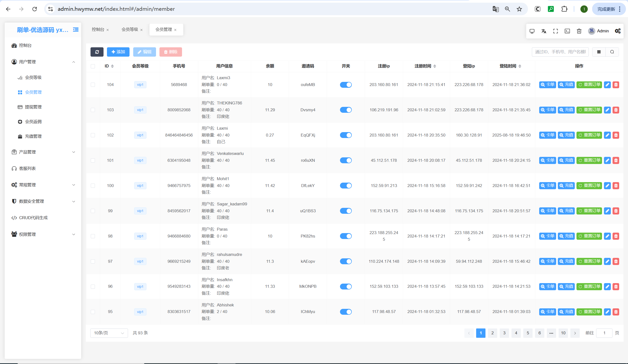Tick the select-all checkbox in table header

pos(93,66)
